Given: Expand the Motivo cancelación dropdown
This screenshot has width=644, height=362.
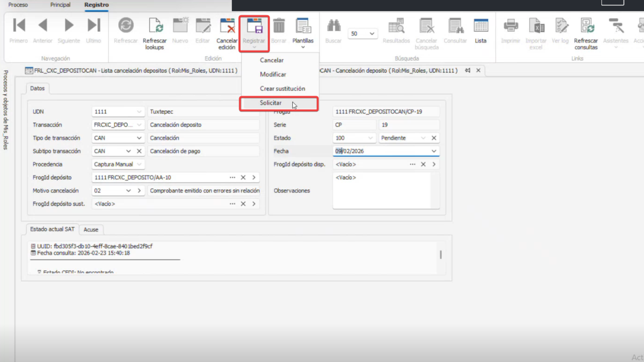Looking at the screenshot, I should click(128, 190).
